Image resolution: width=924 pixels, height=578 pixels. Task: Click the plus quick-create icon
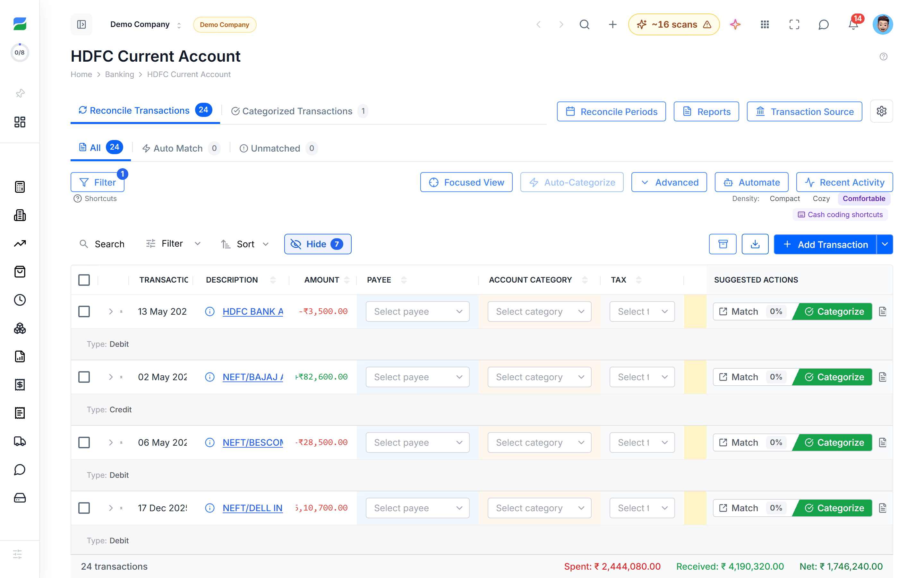612,24
